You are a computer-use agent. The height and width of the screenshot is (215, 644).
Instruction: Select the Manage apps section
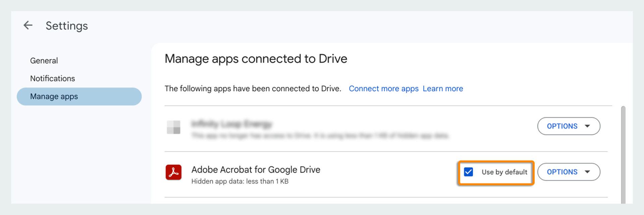[79, 97]
